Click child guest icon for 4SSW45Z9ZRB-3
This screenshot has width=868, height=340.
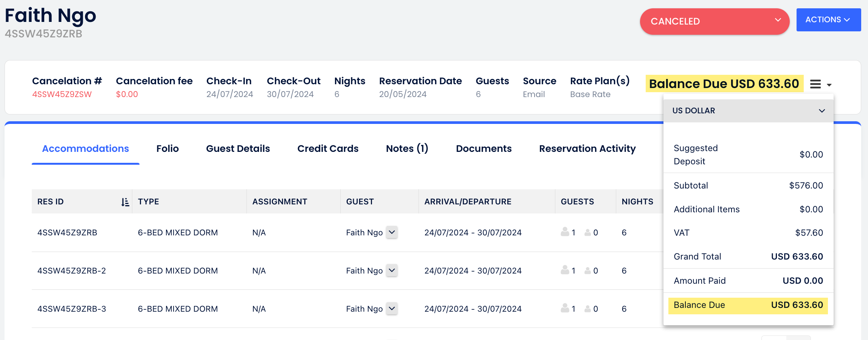(587, 309)
